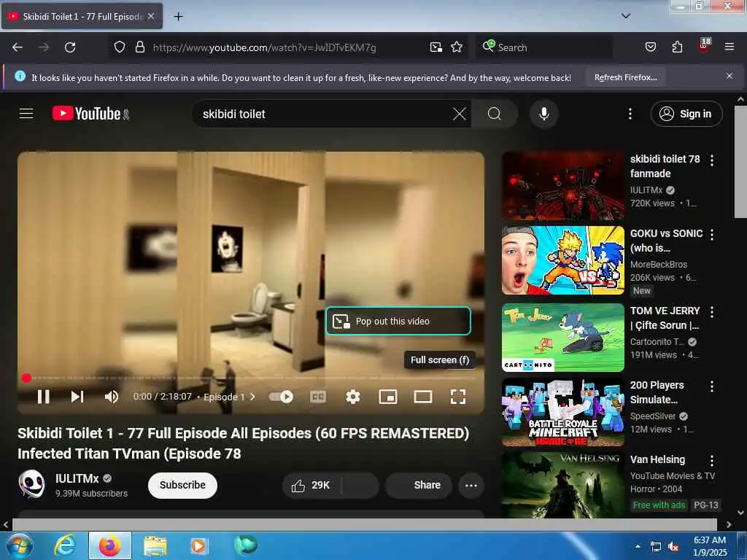Open the YouTube hamburger guide menu
Screen dimensions: 747x560
[26, 114]
